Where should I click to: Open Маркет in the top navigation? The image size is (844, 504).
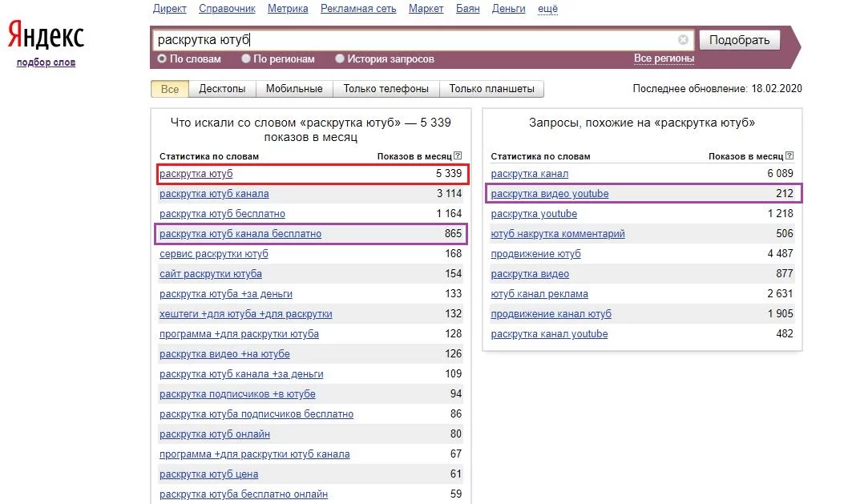(426, 9)
